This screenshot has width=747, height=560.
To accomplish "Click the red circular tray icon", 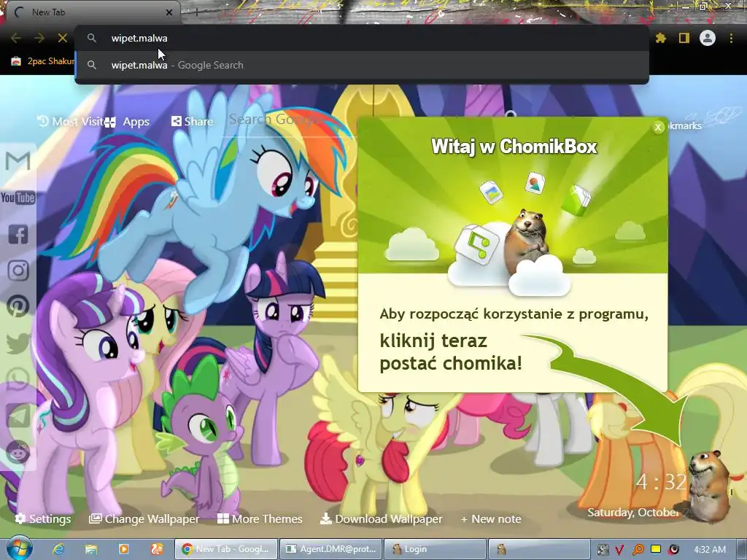I will click(673, 550).
